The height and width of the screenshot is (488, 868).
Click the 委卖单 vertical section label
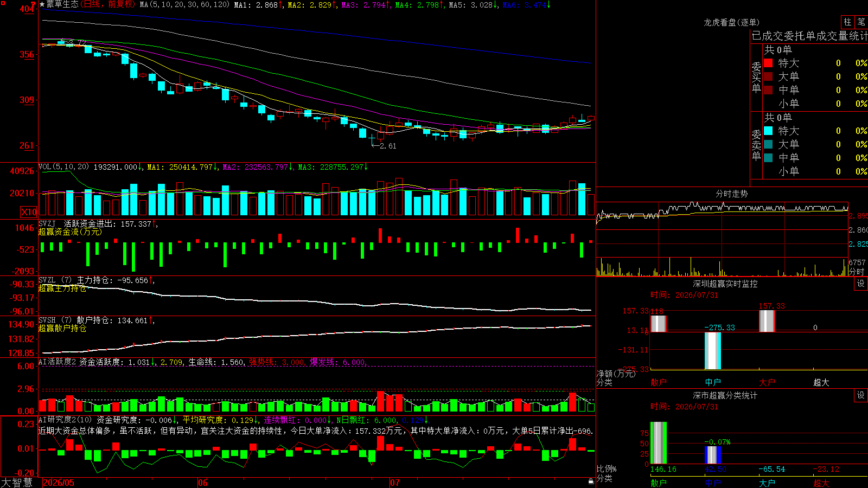pyautogui.click(x=756, y=145)
